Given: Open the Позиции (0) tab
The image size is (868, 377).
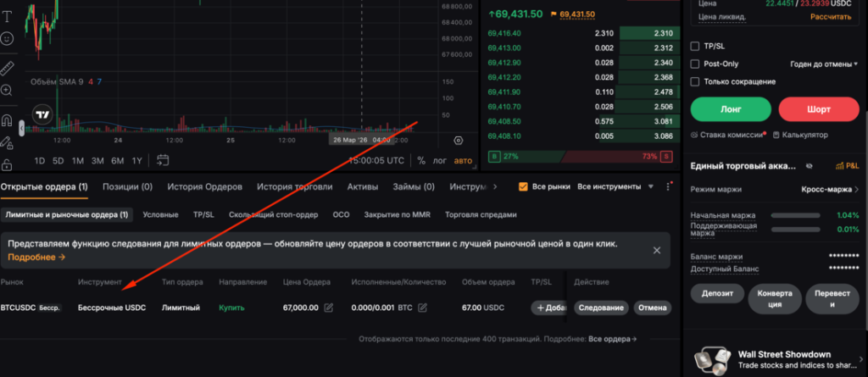Looking at the screenshot, I should click(127, 186).
